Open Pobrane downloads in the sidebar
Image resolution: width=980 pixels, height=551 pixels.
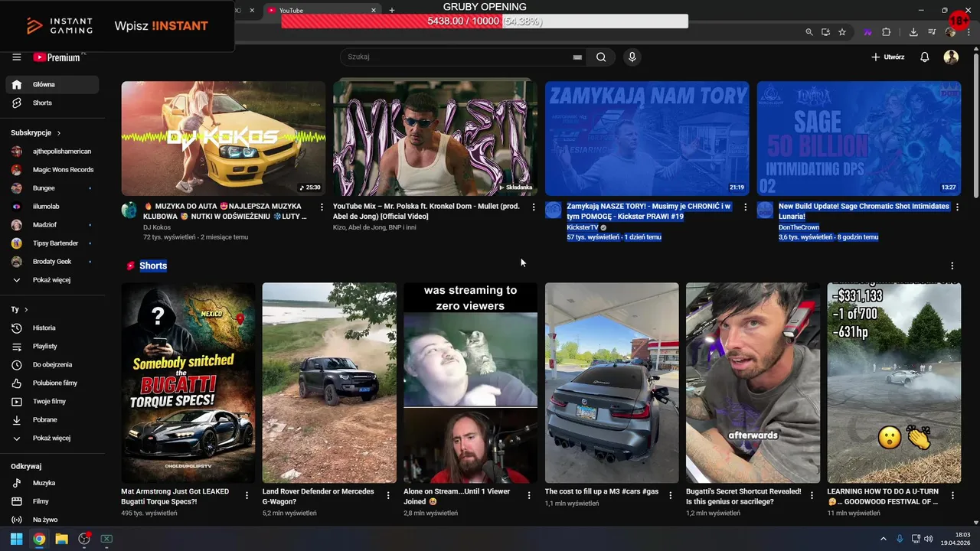click(x=52, y=420)
